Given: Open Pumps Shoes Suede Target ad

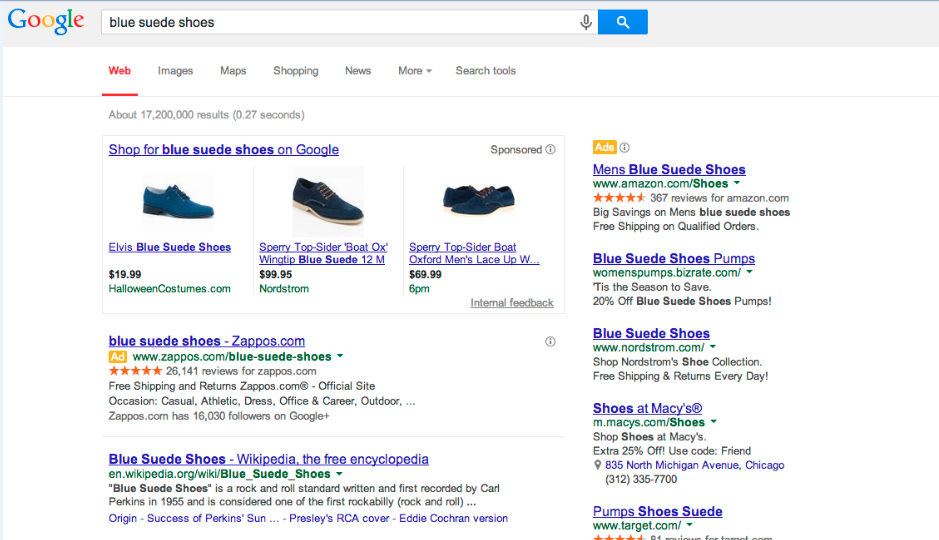Looking at the screenshot, I should tap(658, 511).
